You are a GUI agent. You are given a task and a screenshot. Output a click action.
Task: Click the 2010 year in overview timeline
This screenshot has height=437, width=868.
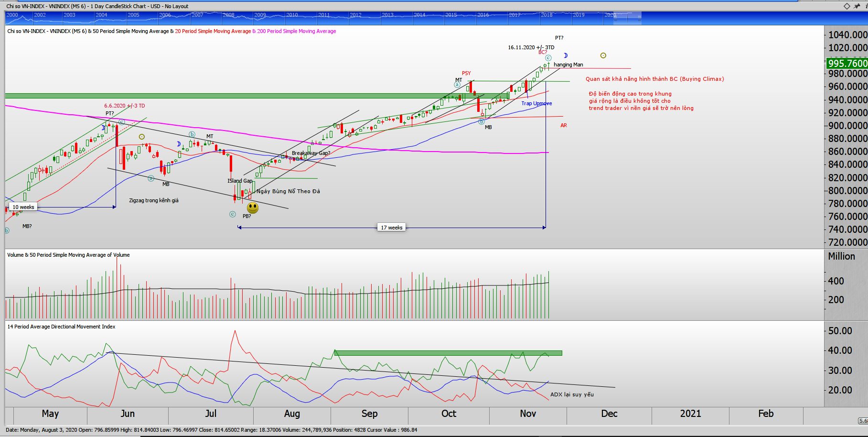pyautogui.click(x=292, y=15)
